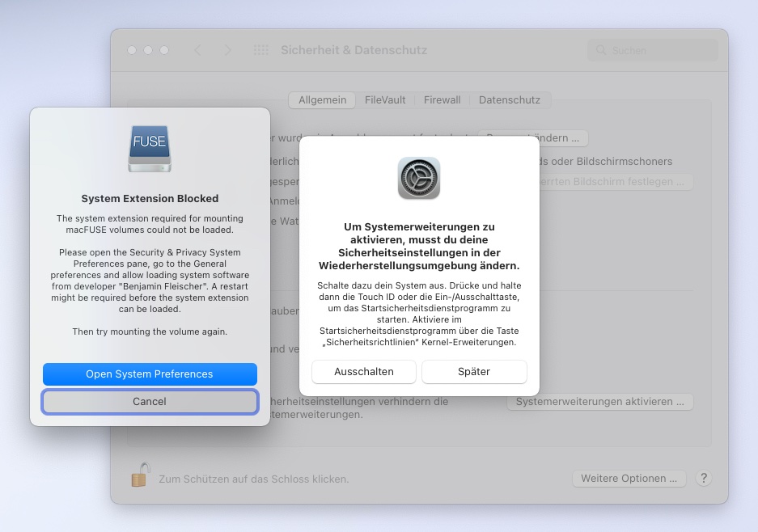Click the padlock icon to unlock settings

[140, 478]
